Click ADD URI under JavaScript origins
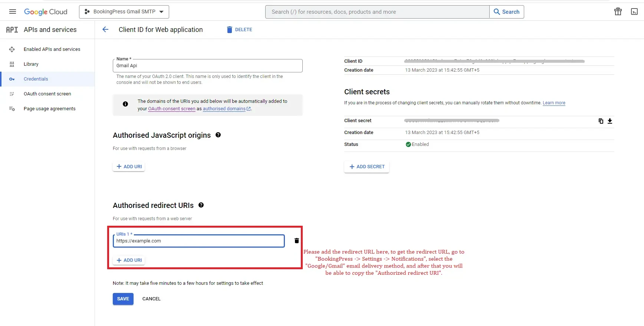Screen dimensions: 644x326 [x=129, y=166]
